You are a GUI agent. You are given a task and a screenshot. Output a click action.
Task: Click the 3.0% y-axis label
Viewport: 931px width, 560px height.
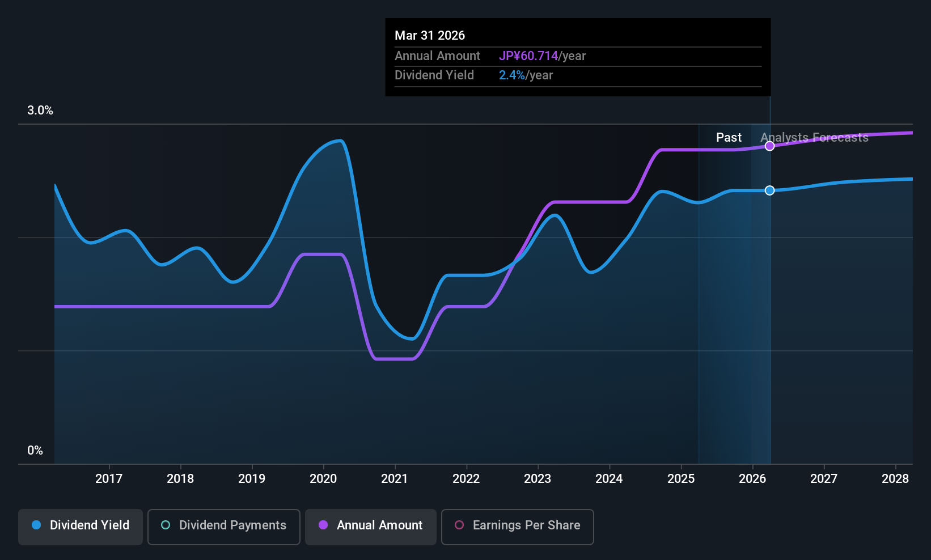click(x=40, y=111)
